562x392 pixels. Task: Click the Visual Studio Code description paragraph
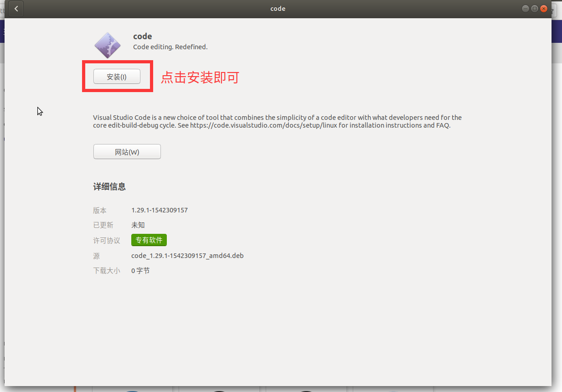coord(277,121)
